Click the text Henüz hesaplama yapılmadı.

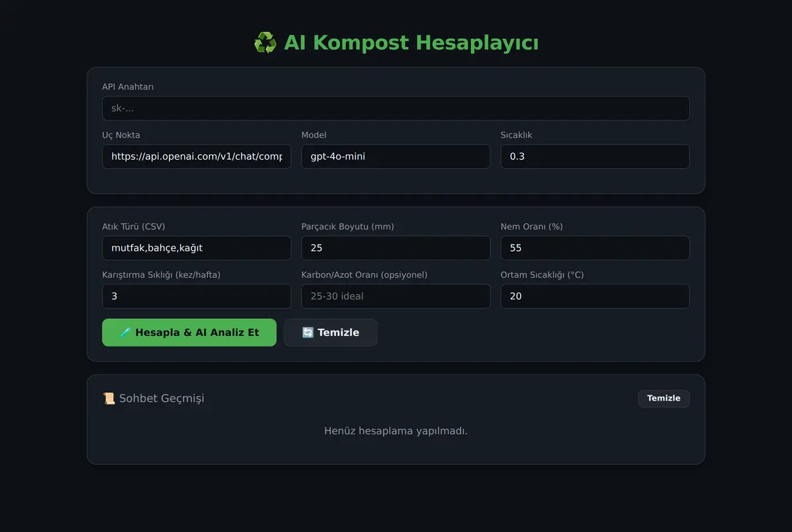point(396,431)
